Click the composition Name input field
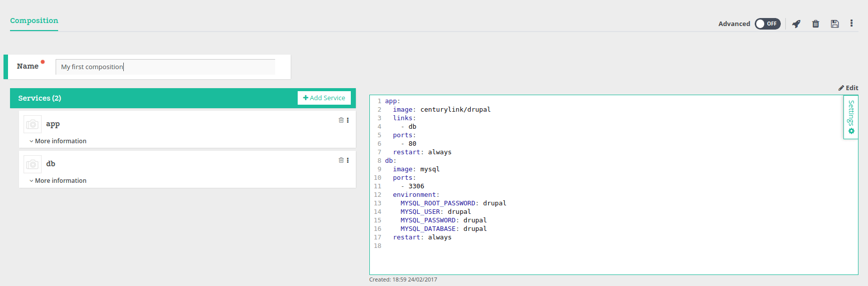The width and height of the screenshot is (868, 286). point(165,67)
